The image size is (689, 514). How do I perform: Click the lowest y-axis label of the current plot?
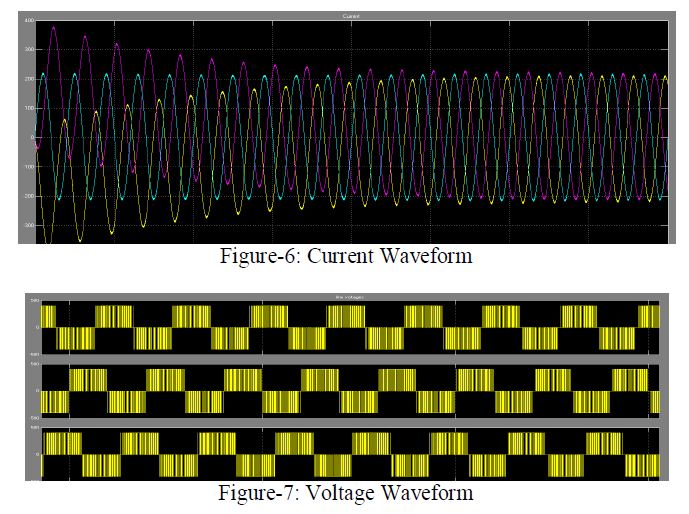pyautogui.click(x=27, y=226)
